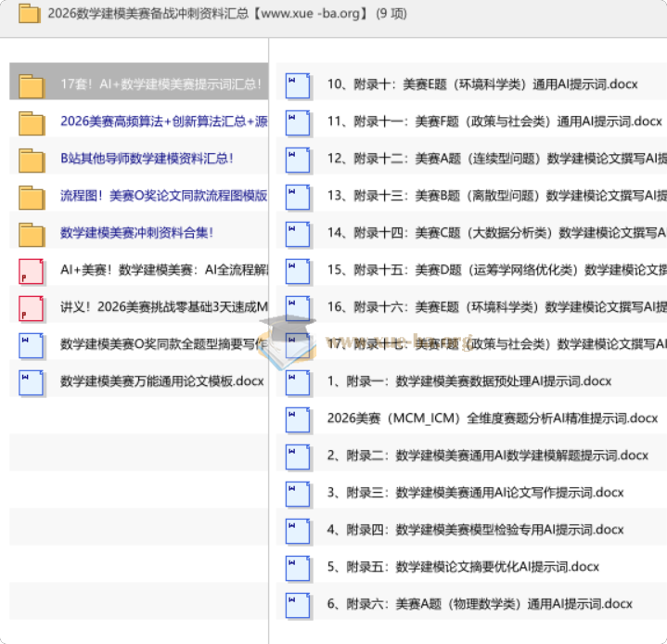Screen dimensions: 667x644
Task: Click docx icon for 数学建模美赛万能通用论文模板
Action: click(32, 381)
